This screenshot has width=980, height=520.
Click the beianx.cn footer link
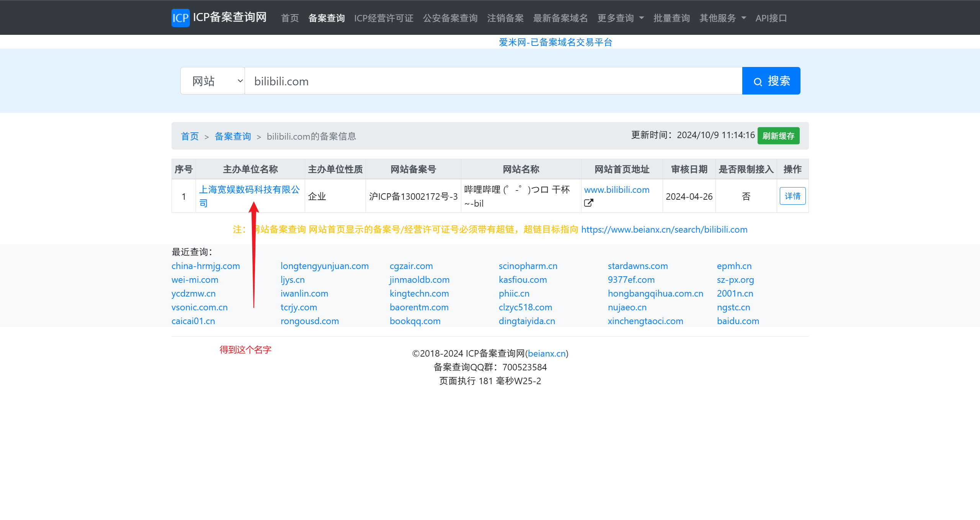547,353
